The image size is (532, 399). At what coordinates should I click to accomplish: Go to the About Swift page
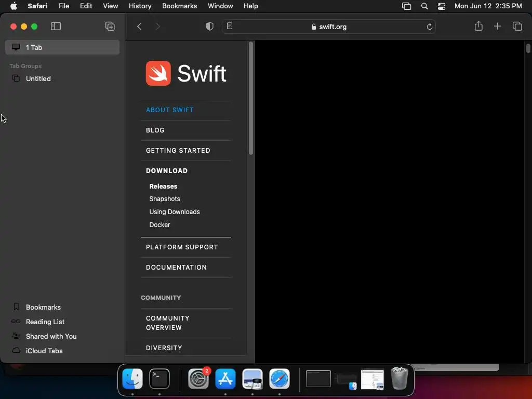(x=170, y=110)
